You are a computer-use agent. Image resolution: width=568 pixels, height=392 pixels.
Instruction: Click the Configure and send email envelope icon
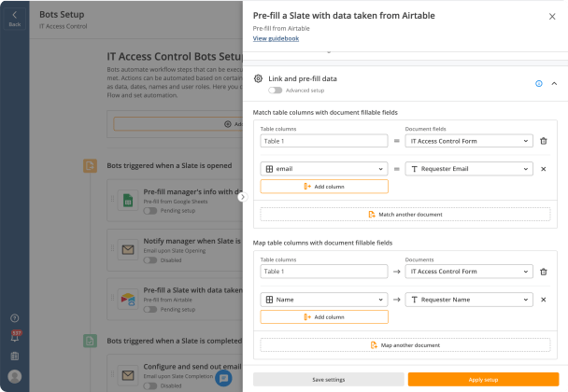point(128,375)
